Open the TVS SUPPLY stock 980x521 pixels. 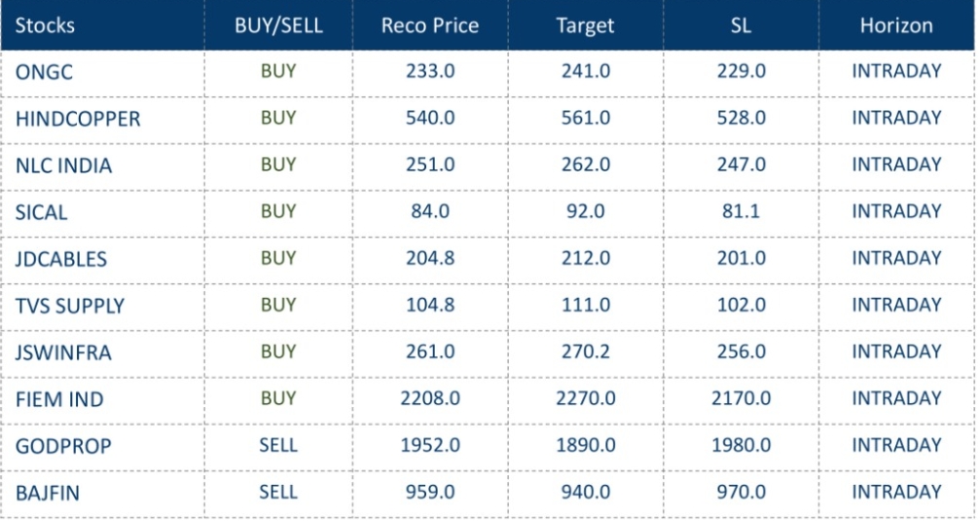pos(70,306)
